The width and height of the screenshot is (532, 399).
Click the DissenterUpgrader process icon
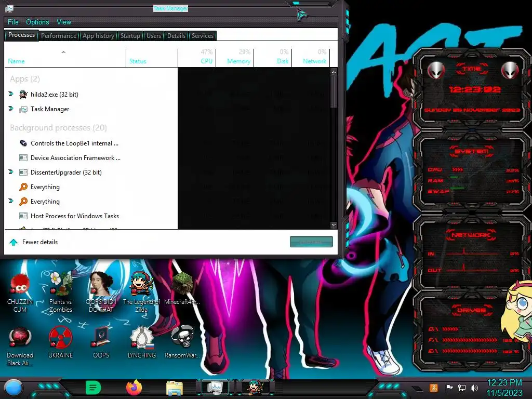point(23,172)
